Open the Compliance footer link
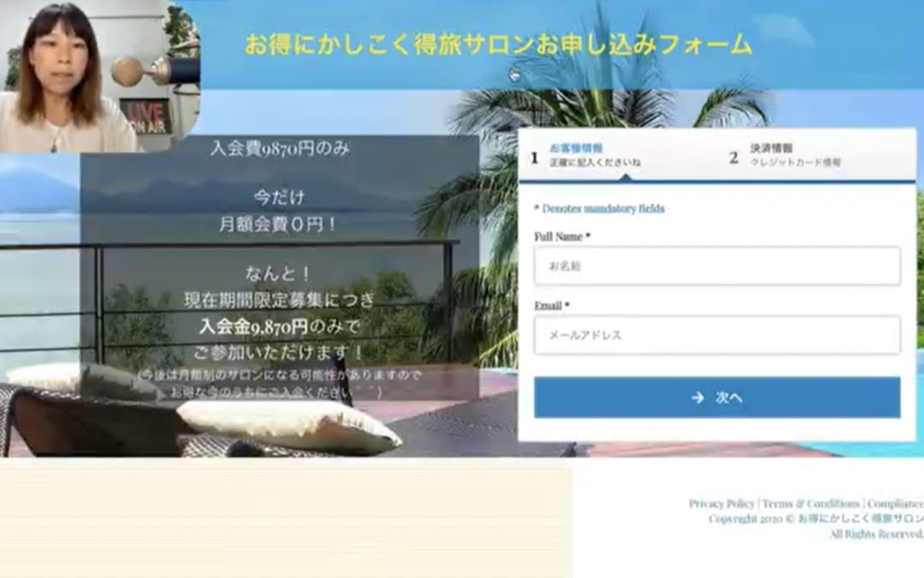Screen dimensions: 924x578 pos(895,504)
